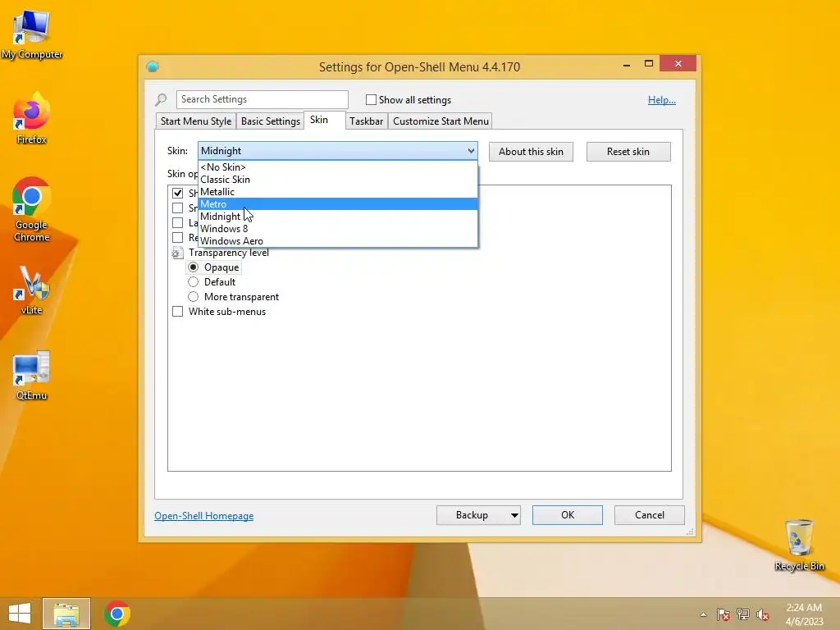Open the Backup dropdown button
The height and width of the screenshot is (630, 840).
pyautogui.click(x=514, y=515)
